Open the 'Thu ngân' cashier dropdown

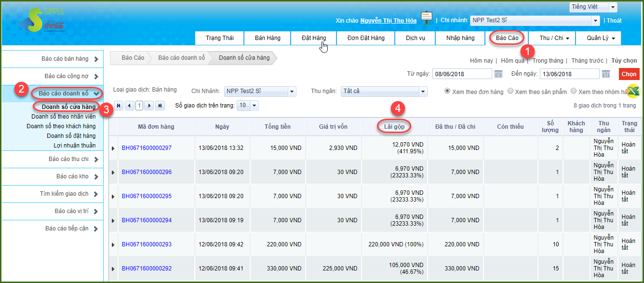click(x=384, y=91)
